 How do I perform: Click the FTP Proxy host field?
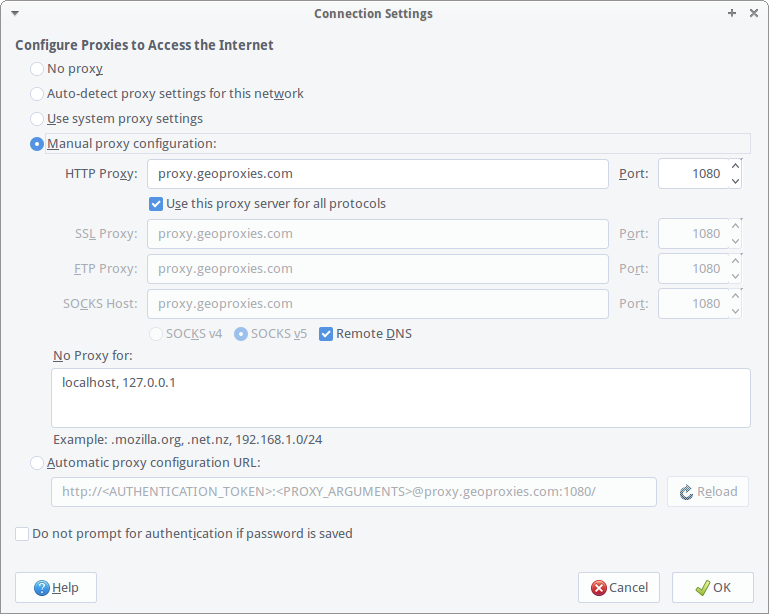[x=378, y=269]
